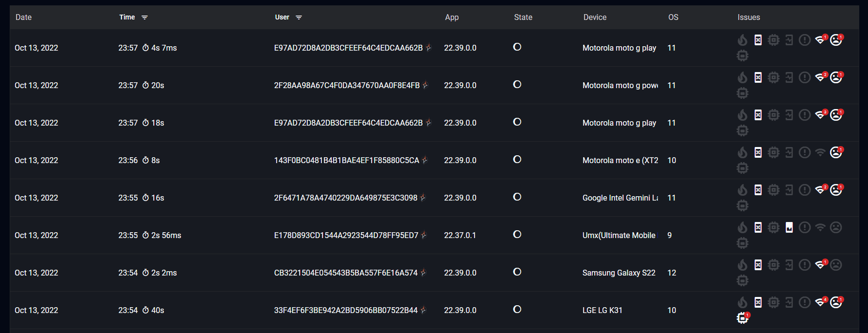Click the sad face icon on the 20s session row

click(x=836, y=77)
